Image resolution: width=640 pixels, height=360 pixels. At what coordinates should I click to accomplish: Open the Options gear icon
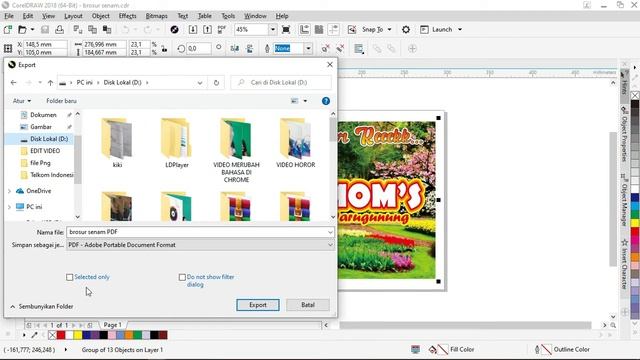(x=406, y=29)
